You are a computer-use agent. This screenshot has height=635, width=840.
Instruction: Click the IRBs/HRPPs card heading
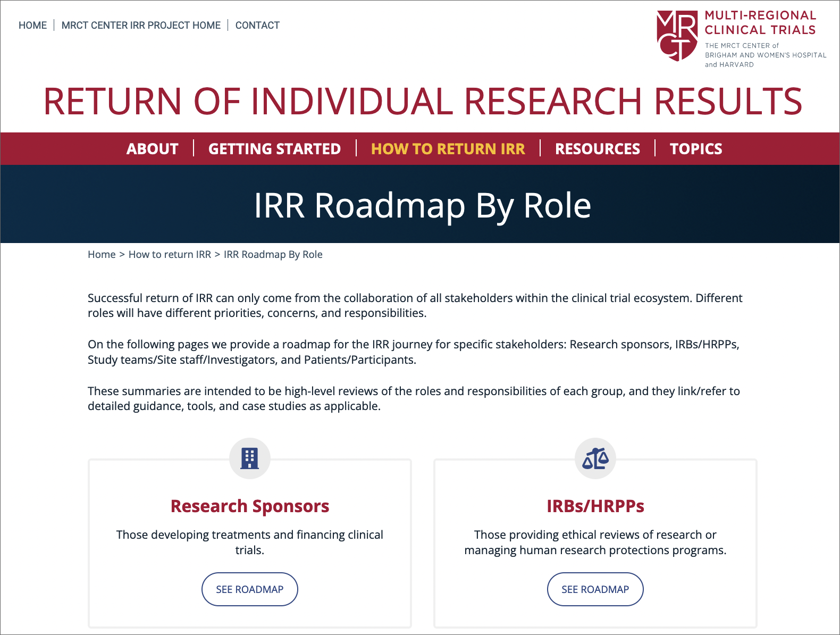pos(595,506)
